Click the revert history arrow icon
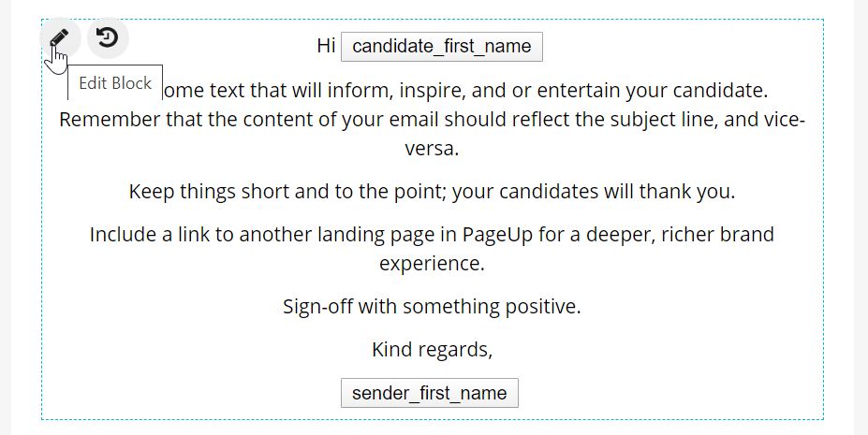Screen dimensions: 868x435 coord(108,38)
